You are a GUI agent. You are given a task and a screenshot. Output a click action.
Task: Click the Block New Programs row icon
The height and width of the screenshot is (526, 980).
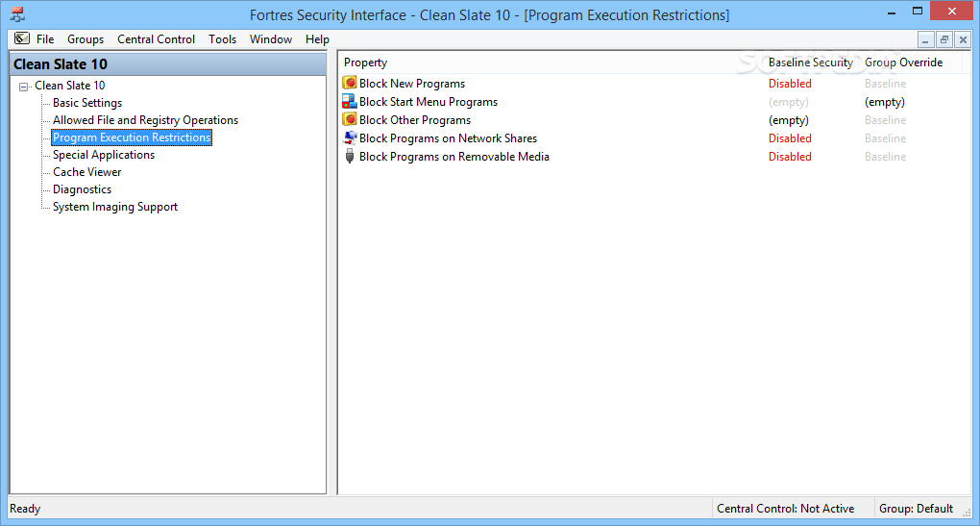point(350,84)
